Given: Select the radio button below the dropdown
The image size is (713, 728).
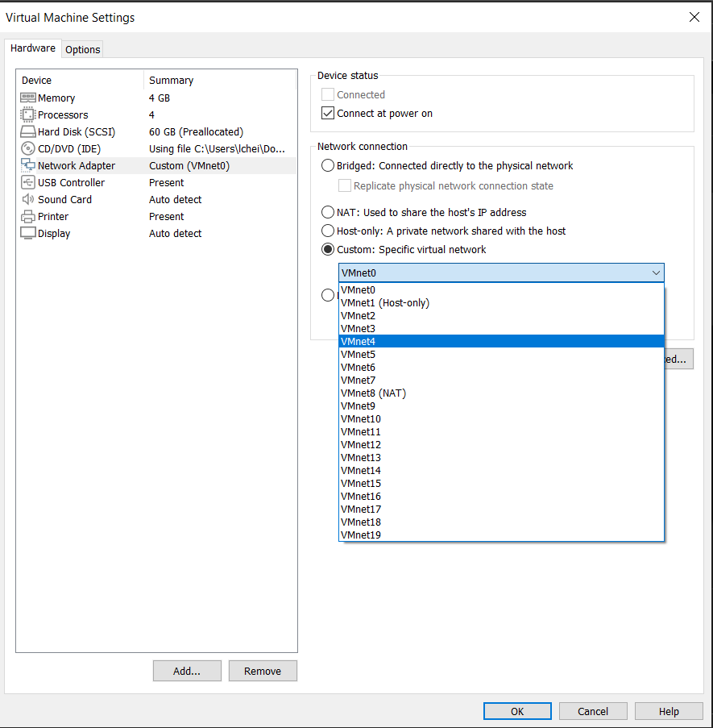Looking at the screenshot, I should point(328,295).
